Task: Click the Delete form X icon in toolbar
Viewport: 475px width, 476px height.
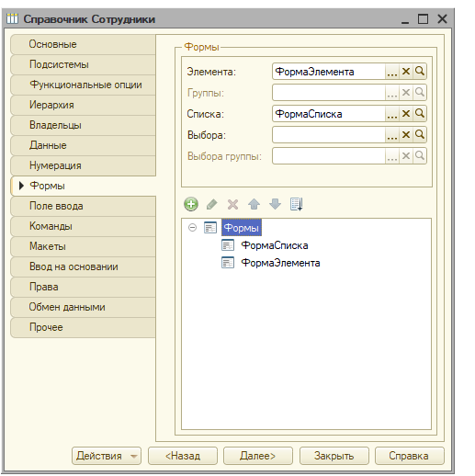Action: pyautogui.click(x=232, y=204)
